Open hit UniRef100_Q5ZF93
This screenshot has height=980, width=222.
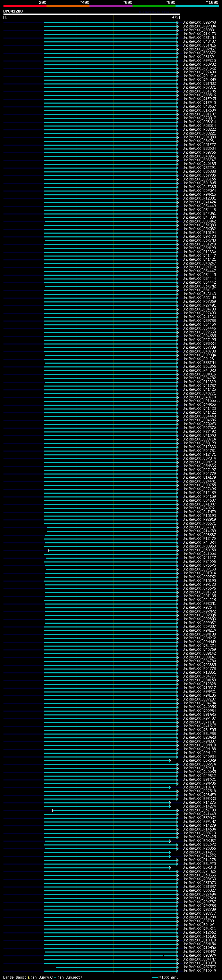tap(199, 810)
